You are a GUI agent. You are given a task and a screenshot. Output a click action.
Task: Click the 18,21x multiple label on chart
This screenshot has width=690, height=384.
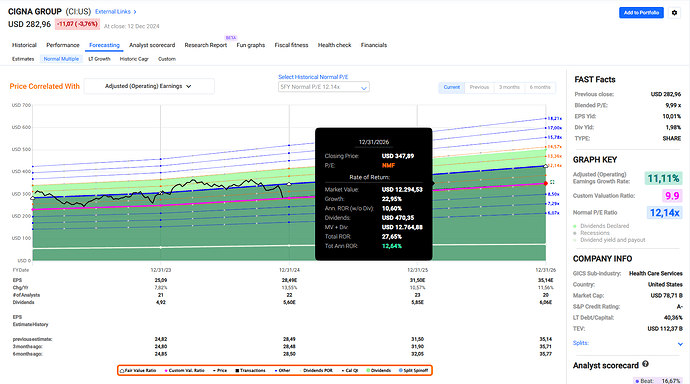555,118
